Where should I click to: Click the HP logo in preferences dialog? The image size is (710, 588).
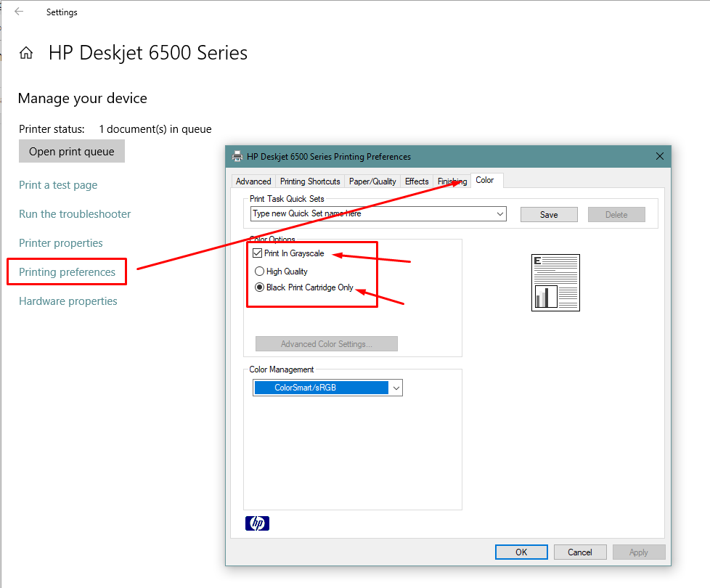click(x=257, y=523)
